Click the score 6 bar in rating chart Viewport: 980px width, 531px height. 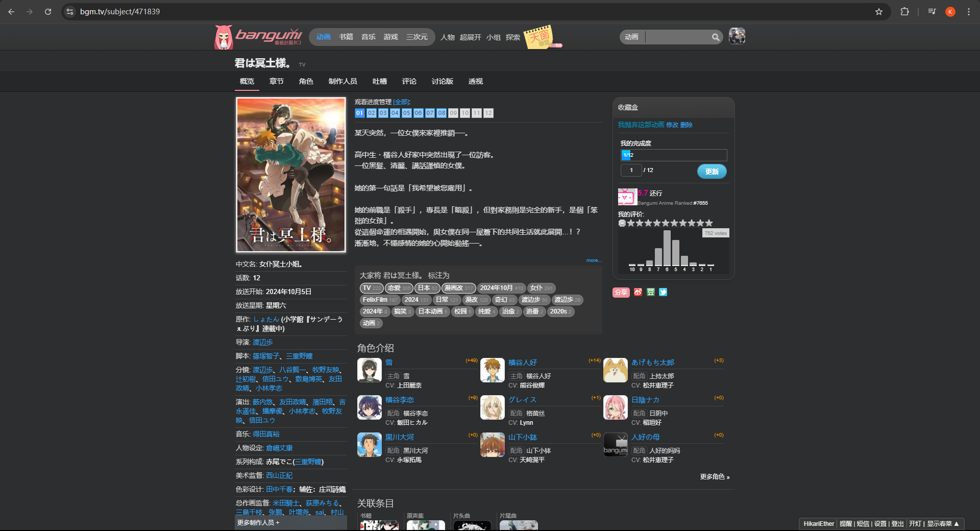pyautogui.click(x=667, y=248)
